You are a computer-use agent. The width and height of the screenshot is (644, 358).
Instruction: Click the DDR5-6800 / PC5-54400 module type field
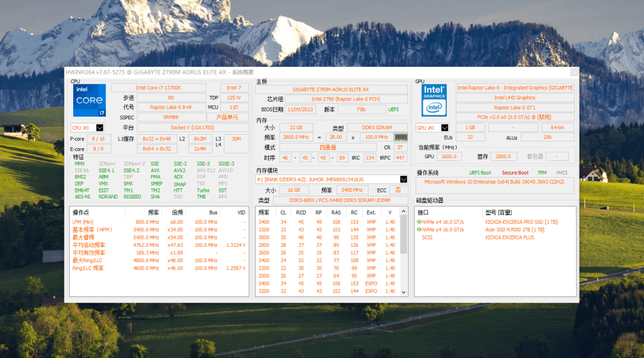340,200
